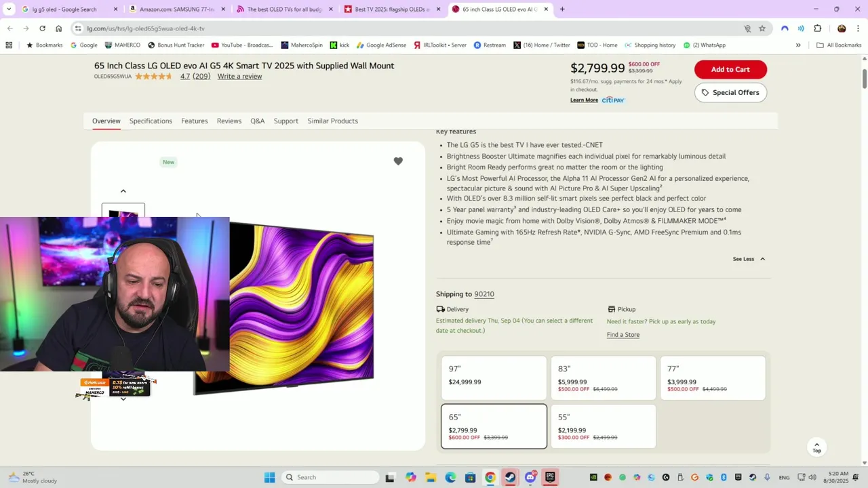Open Epic Games Launcher in taskbar

click(550, 477)
